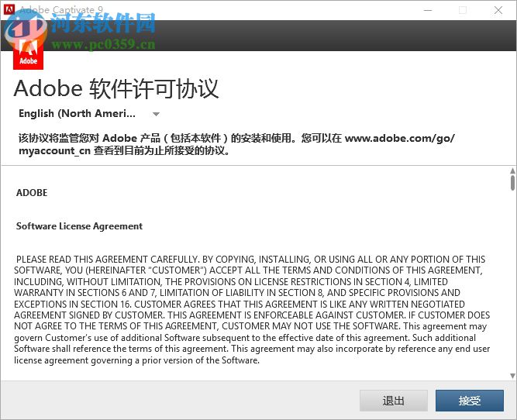
Task: Minimize the Adobe Captivate 9 window
Action: 428,10
